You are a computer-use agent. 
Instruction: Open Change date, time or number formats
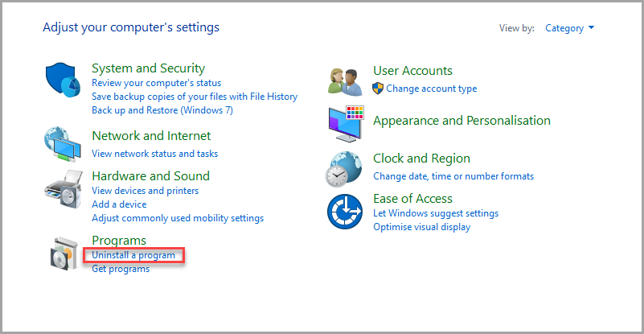pos(453,176)
